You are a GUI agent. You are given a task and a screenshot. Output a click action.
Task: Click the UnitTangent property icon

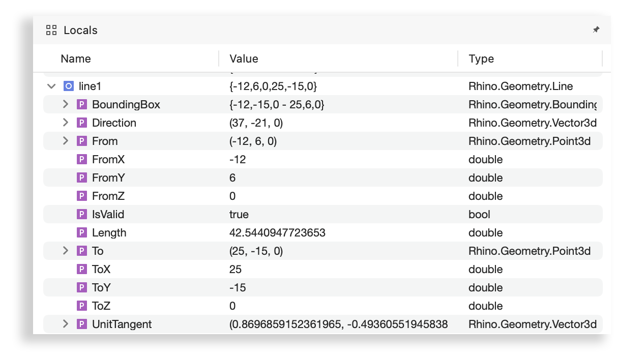81,324
